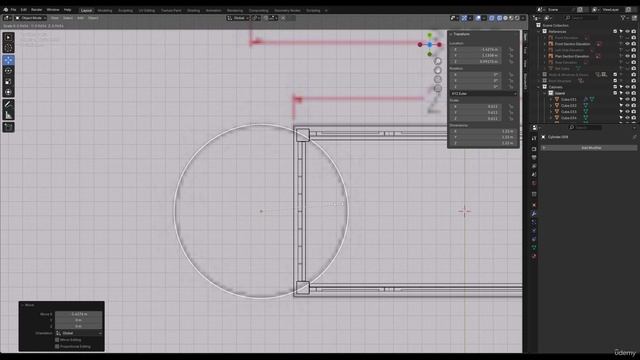Open the Material properties tab
The height and width of the screenshot is (360, 640).
click(x=534, y=256)
